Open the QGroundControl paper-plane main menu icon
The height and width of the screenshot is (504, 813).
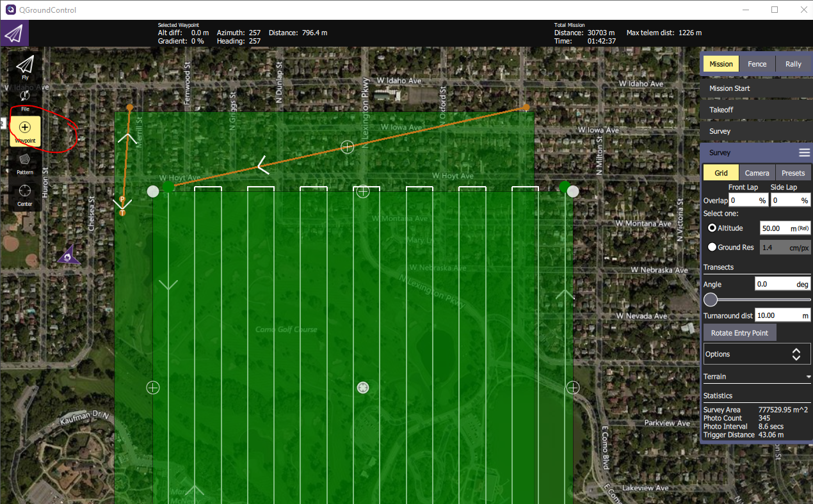pos(15,33)
